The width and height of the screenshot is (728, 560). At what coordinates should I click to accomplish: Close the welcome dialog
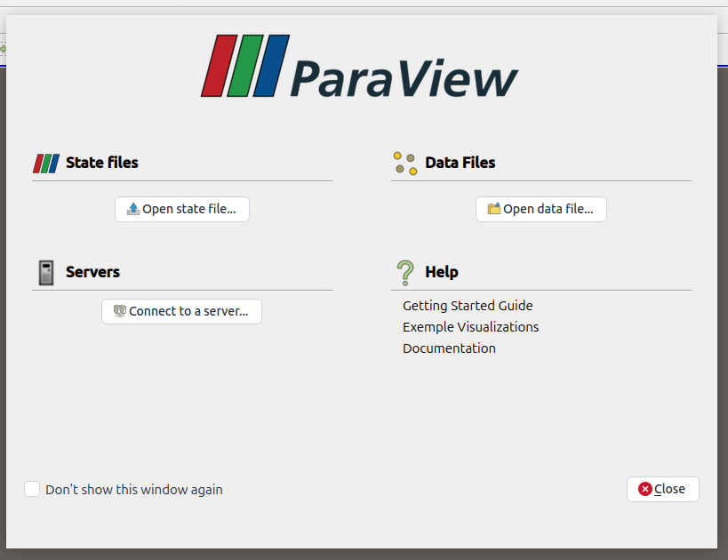coord(662,489)
